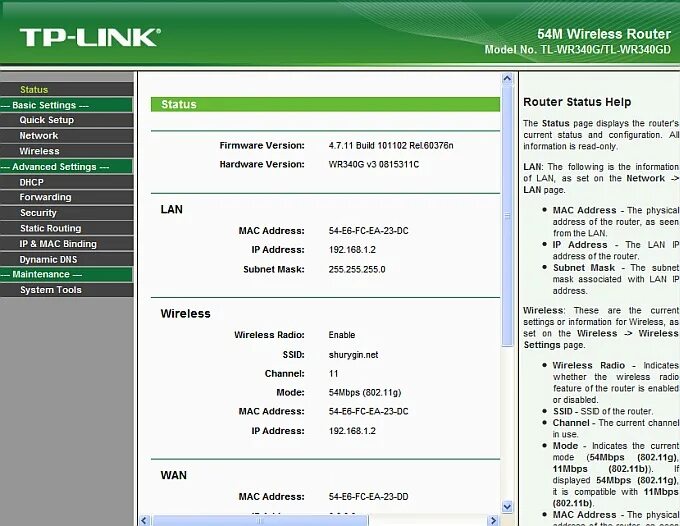
Task: Click the horizontal scrollbar thumb
Action: click(260, 521)
